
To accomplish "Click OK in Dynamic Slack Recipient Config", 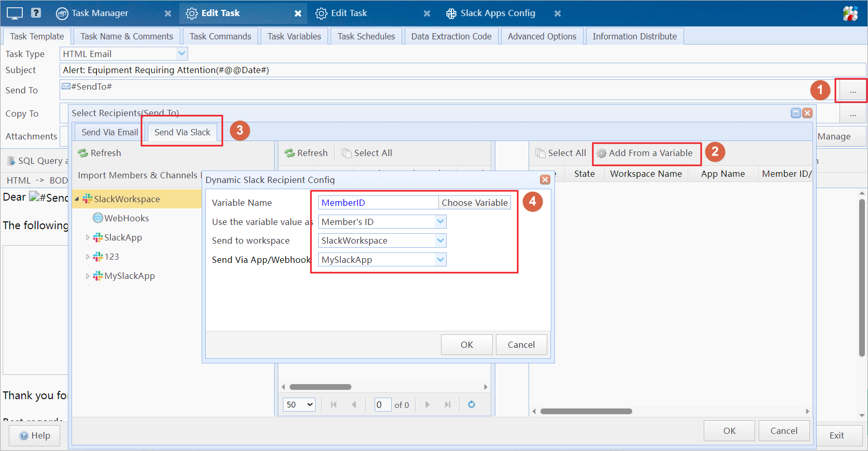I will [466, 345].
